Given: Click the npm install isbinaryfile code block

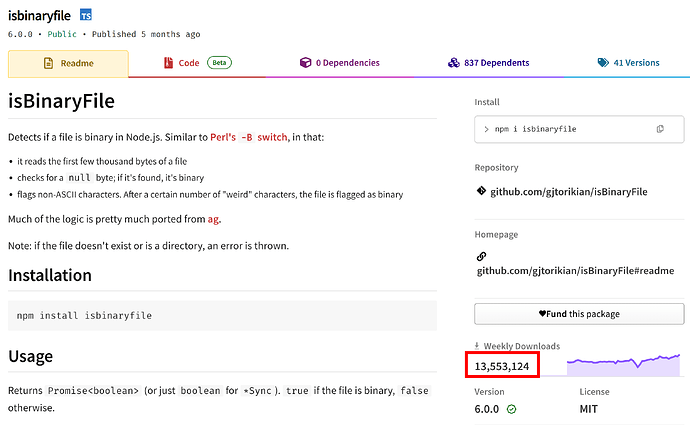Looking at the screenshot, I should [x=222, y=315].
